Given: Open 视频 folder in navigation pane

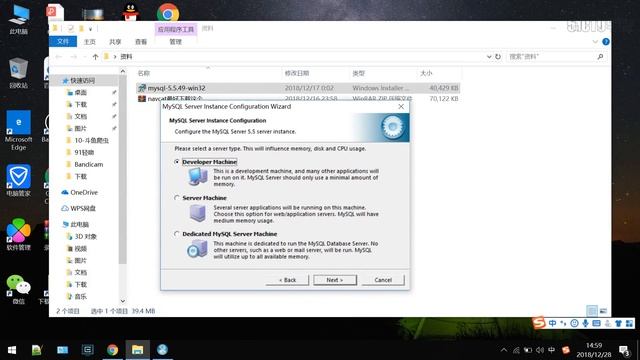Looking at the screenshot, I should pos(80,249).
